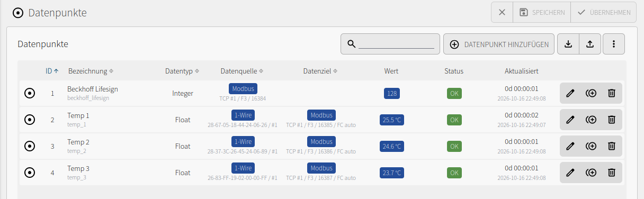Click sensor ID 28-37-3C-26-45-24-06-89 / #1
The height and width of the screenshot is (199, 644).
click(243, 151)
